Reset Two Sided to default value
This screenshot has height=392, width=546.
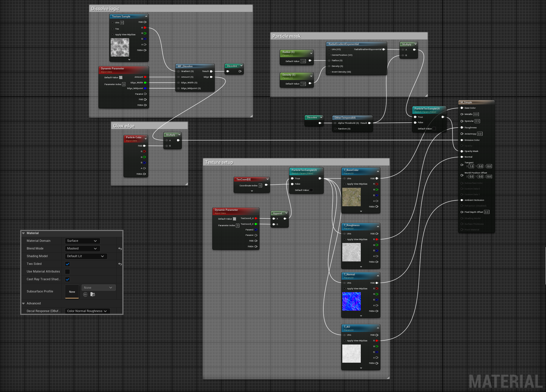coord(120,264)
